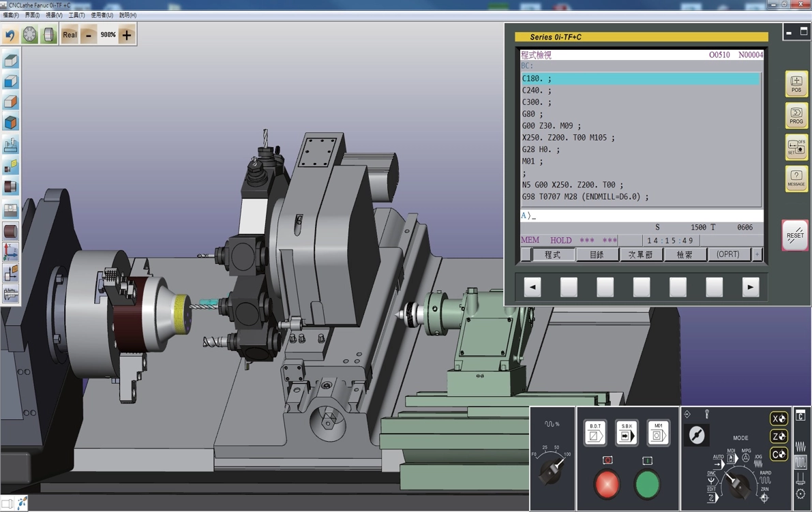Select the chuck side view icon
The height and width of the screenshot is (512, 812).
pyautogui.click(x=48, y=35)
